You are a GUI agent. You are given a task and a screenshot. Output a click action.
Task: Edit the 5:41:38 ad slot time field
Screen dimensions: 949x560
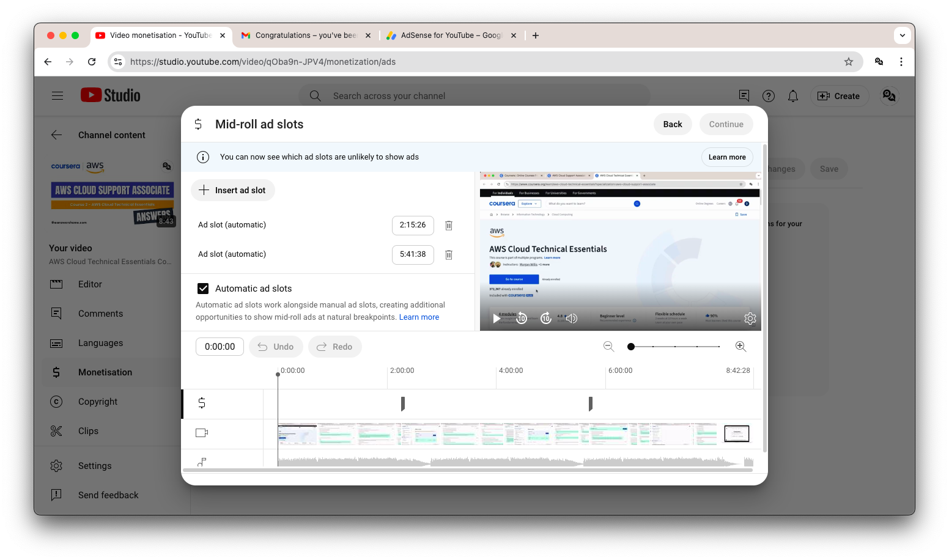(413, 254)
